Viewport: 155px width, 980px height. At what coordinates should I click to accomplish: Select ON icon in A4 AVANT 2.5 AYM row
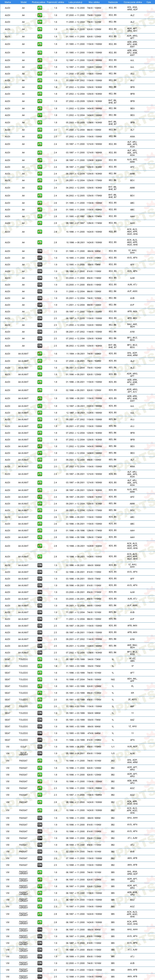pyautogui.click(x=40, y=640)
